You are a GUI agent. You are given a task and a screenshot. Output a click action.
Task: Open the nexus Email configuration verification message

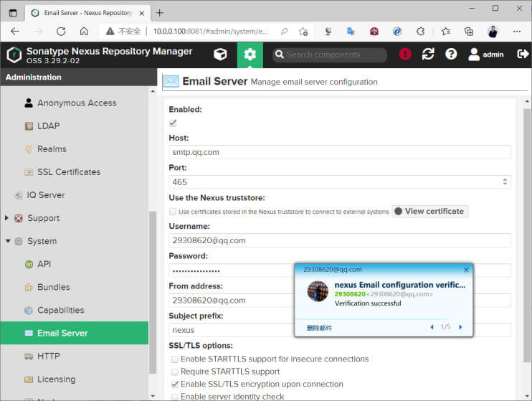point(399,285)
